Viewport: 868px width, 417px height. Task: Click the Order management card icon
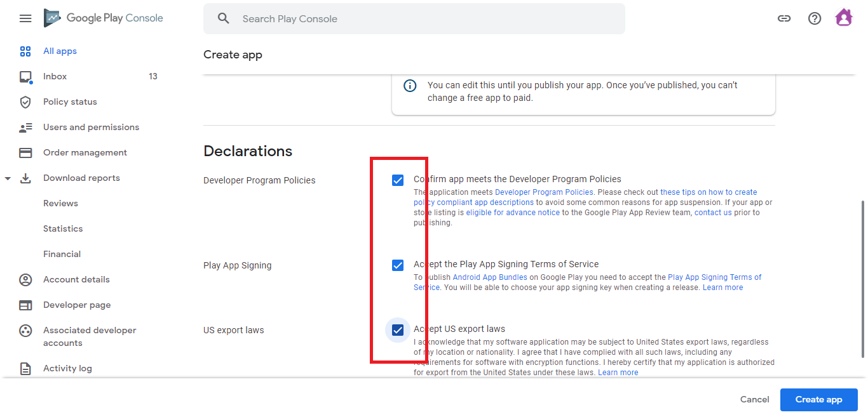coord(25,153)
